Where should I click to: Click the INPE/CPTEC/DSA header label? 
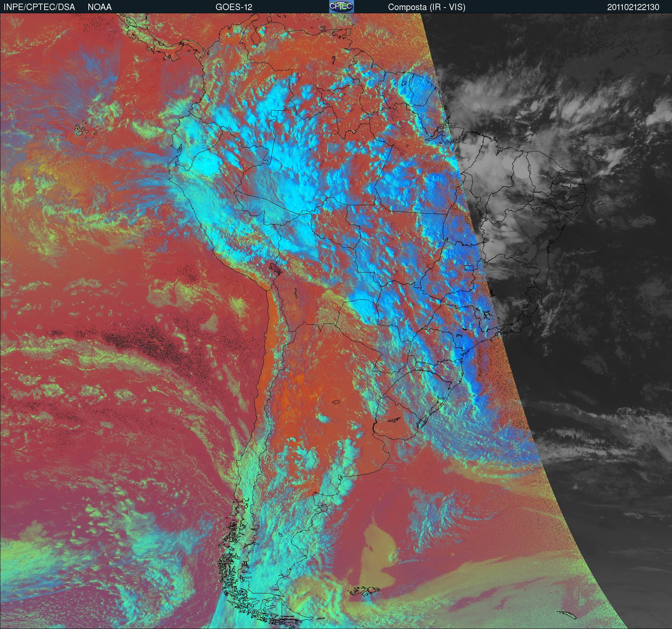coord(39,7)
